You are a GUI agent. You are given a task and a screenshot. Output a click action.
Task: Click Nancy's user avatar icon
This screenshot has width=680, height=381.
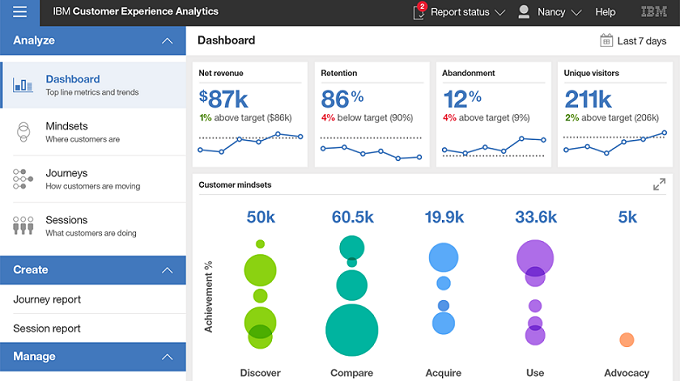524,12
